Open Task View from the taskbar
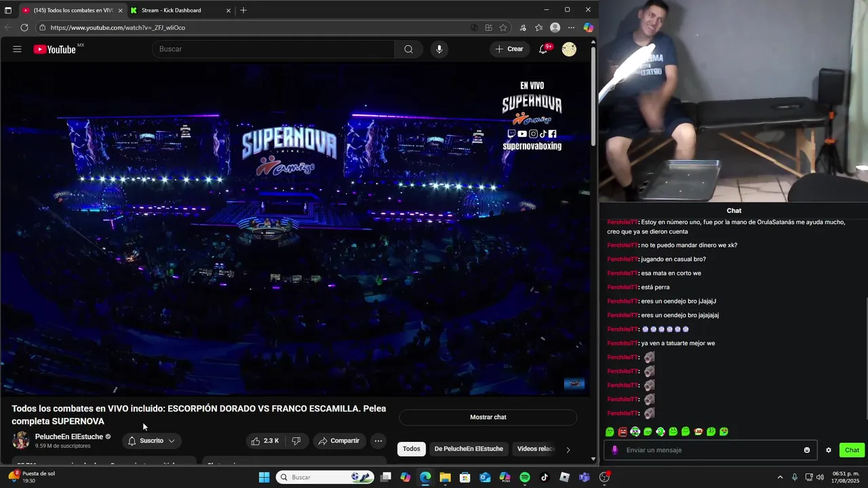Viewport: 868px width, 488px height. click(x=385, y=477)
